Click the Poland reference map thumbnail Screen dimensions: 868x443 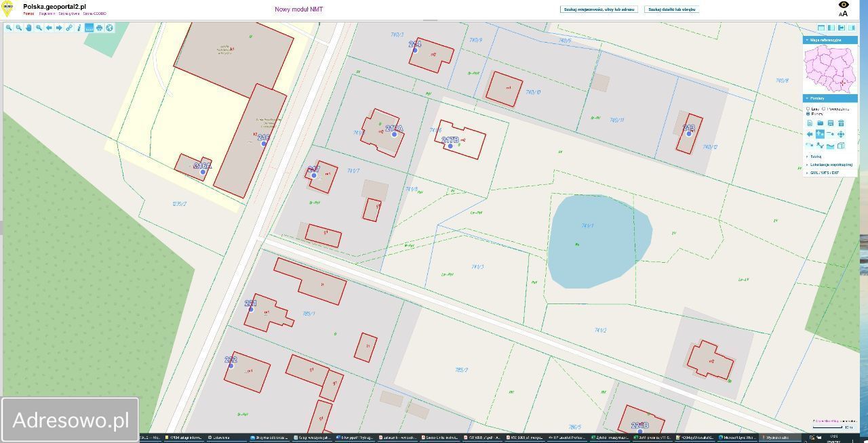click(x=830, y=70)
